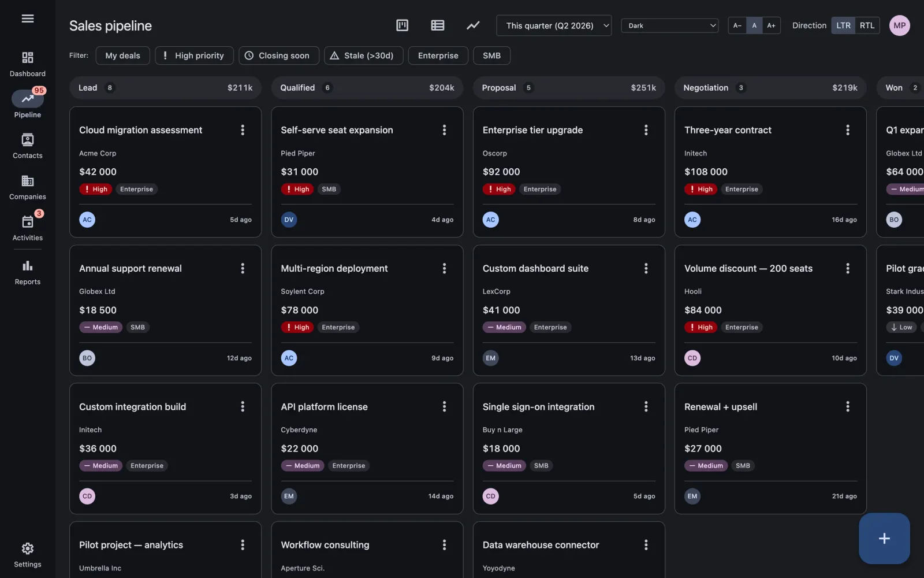This screenshot has height=578, width=924.
Task: Open options for Multi-region deployment card
Action: click(444, 268)
